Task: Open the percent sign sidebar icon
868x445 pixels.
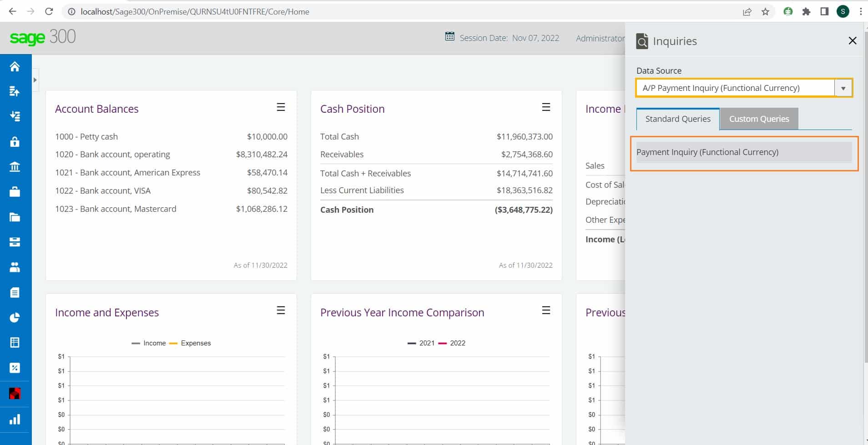Action: click(15, 368)
